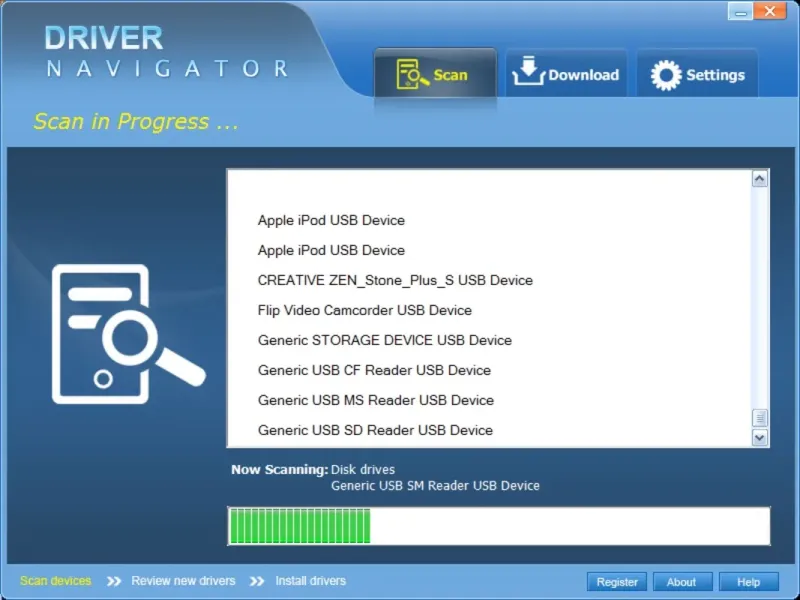Click Generic USB SM Reader USB Device text

[435, 486]
